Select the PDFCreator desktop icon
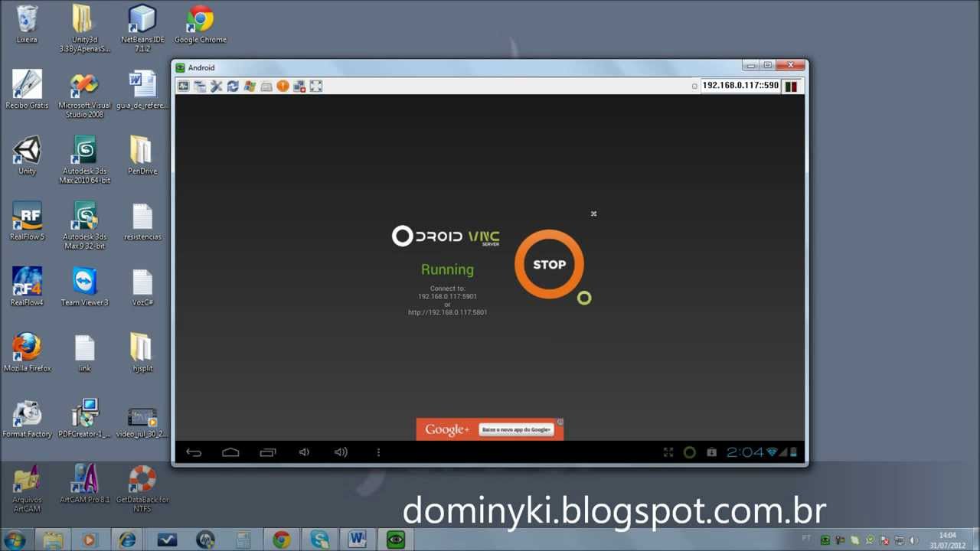This screenshot has height=551, width=980. tap(84, 419)
